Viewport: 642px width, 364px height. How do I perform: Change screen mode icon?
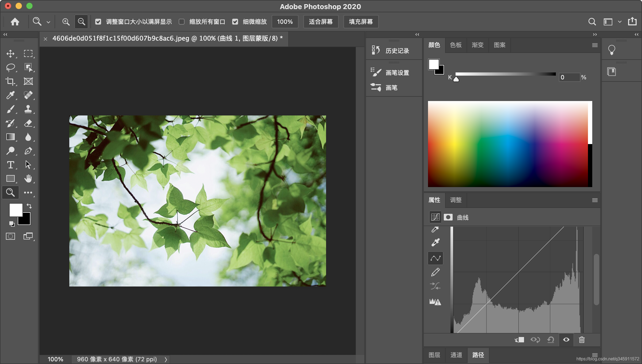28,236
